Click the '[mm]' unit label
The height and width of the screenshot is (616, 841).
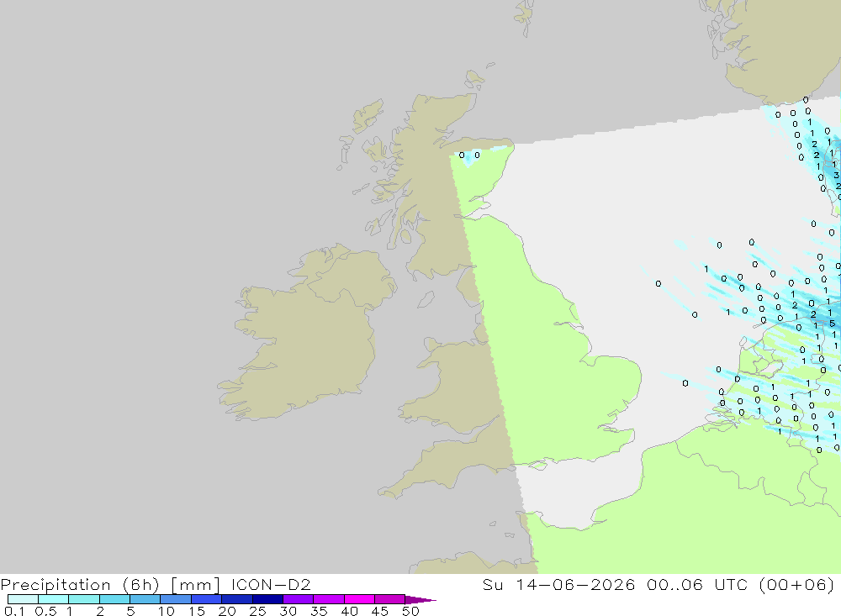[196, 585]
